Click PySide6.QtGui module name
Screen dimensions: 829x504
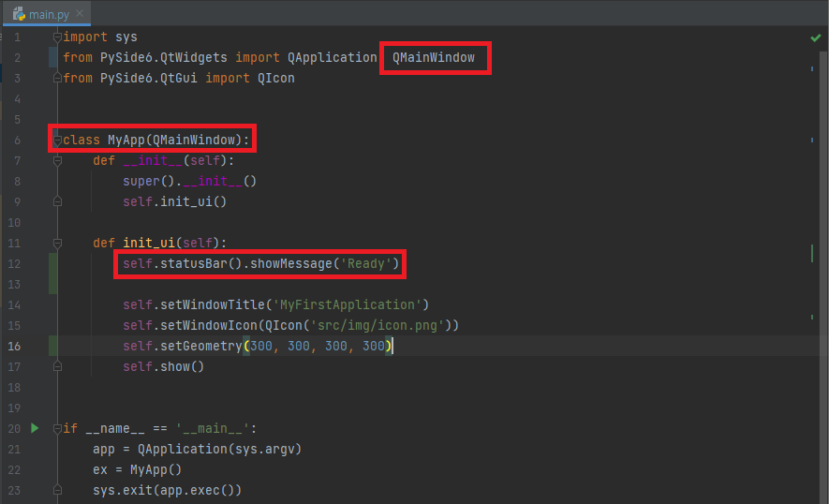coord(149,79)
